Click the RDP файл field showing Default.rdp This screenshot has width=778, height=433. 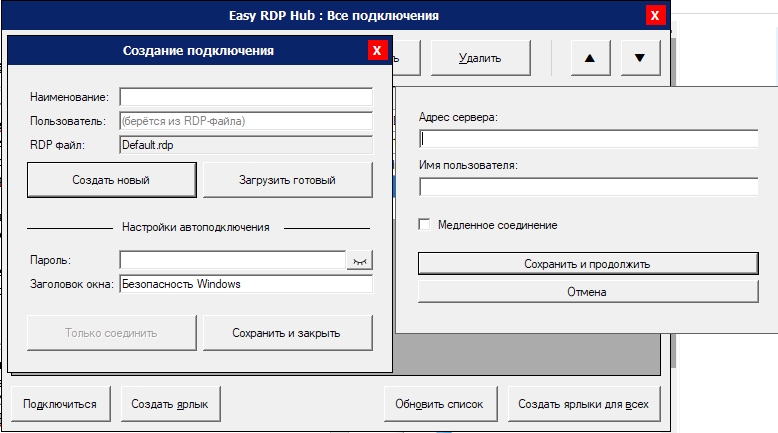[x=246, y=145]
